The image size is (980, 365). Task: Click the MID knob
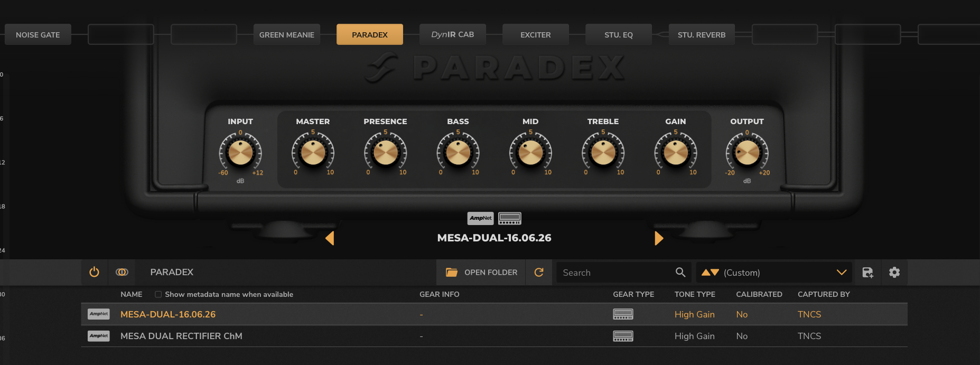530,153
